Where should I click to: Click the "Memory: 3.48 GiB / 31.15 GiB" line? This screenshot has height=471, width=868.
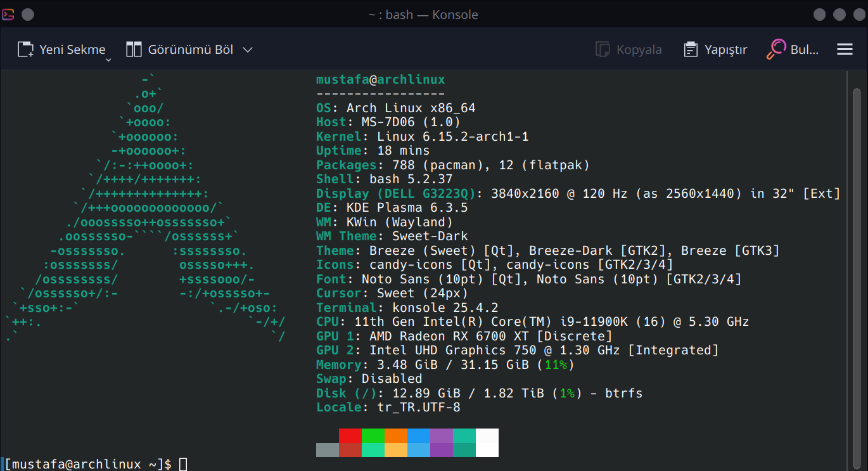(445, 365)
